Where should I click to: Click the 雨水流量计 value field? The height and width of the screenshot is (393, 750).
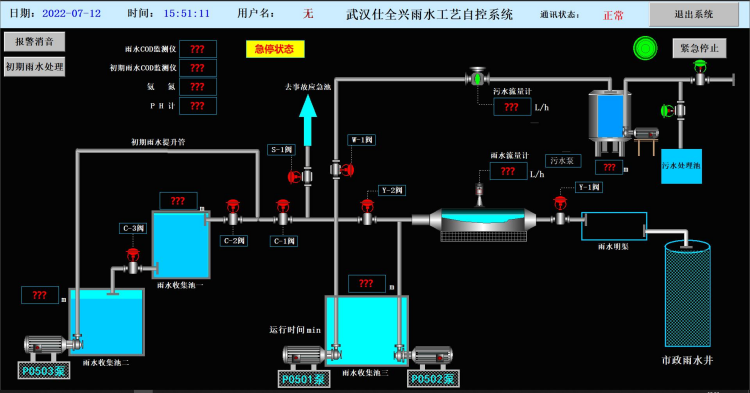click(508, 171)
